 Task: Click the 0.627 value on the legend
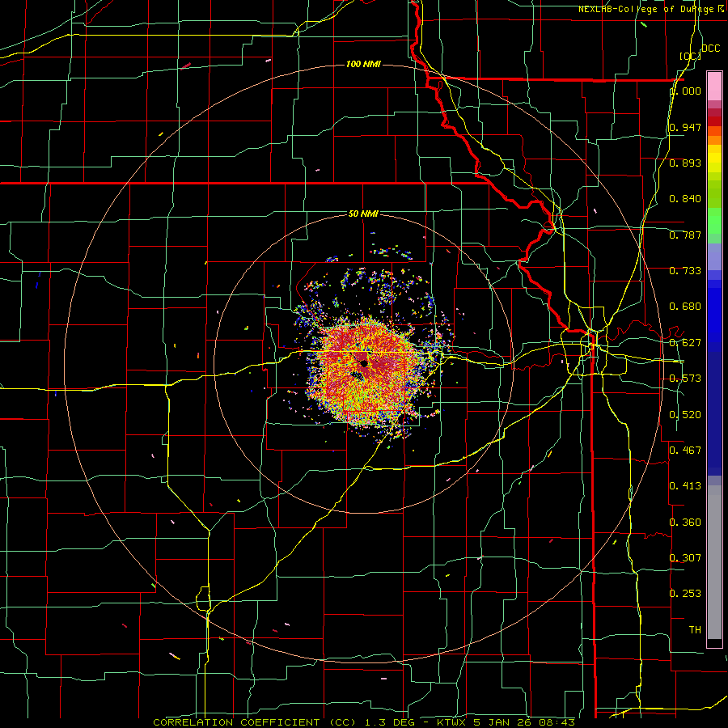(x=685, y=343)
